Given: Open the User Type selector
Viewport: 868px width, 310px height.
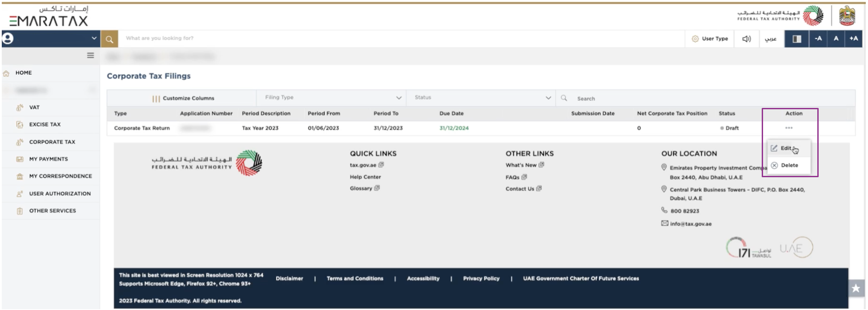Looking at the screenshot, I should click(x=710, y=39).
